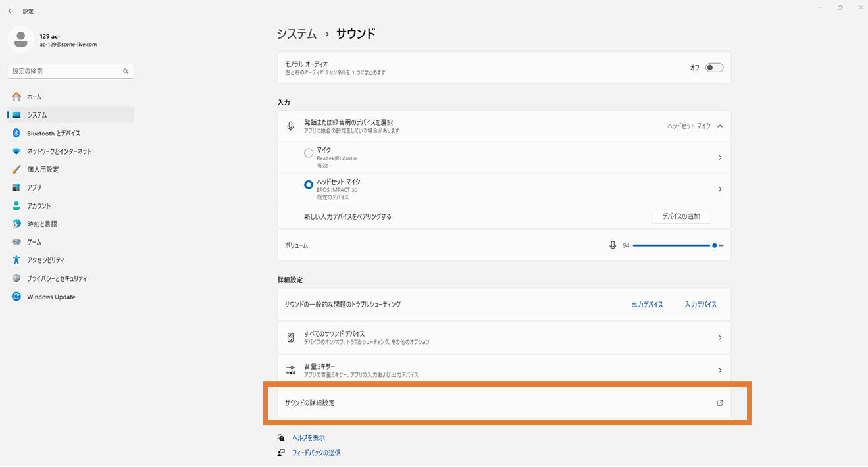
Task: Click the ホーム house icon
Action: pos(16,97)
